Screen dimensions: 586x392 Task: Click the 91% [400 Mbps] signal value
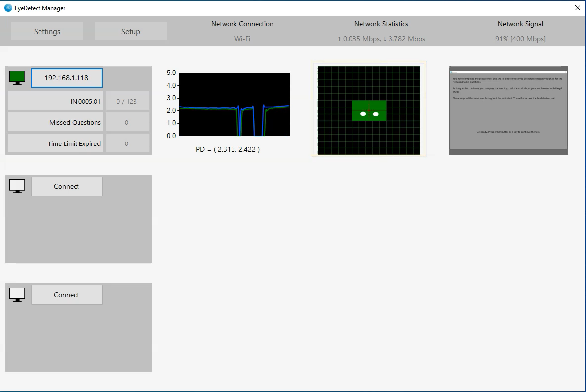[520, 39]
